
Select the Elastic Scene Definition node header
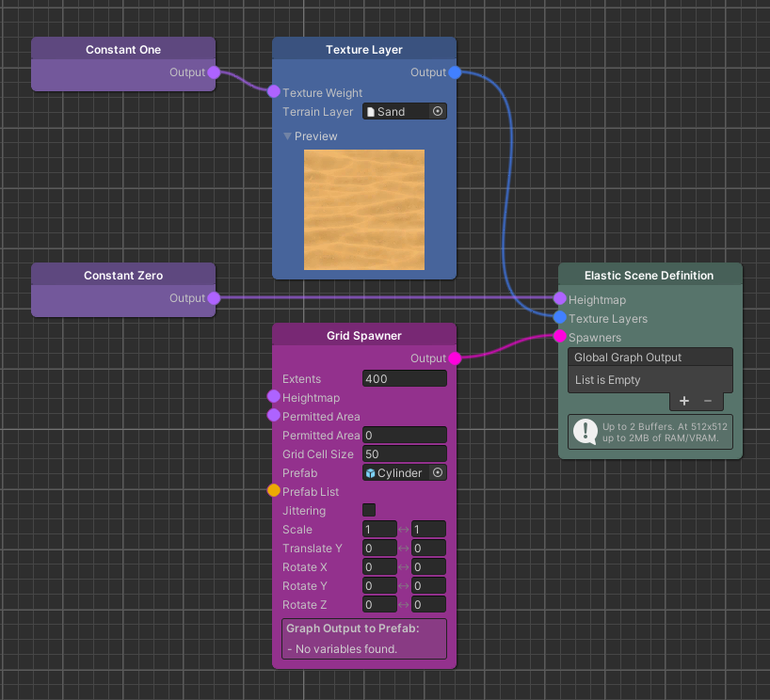point(650,276)
